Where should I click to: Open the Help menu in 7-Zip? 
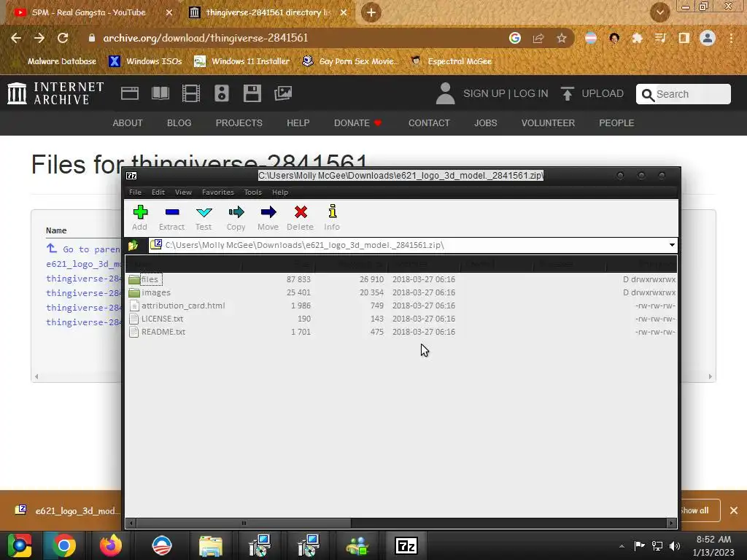(279, 192)
